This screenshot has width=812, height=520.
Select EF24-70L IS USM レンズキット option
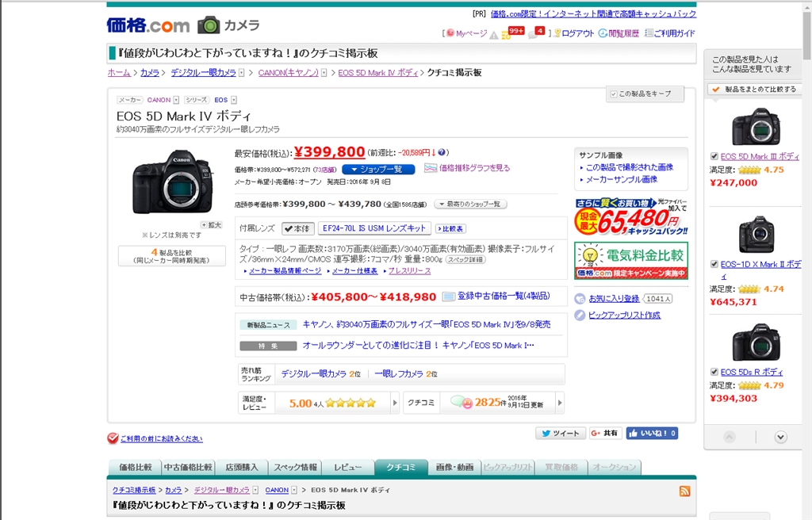[x=374, y=228]
